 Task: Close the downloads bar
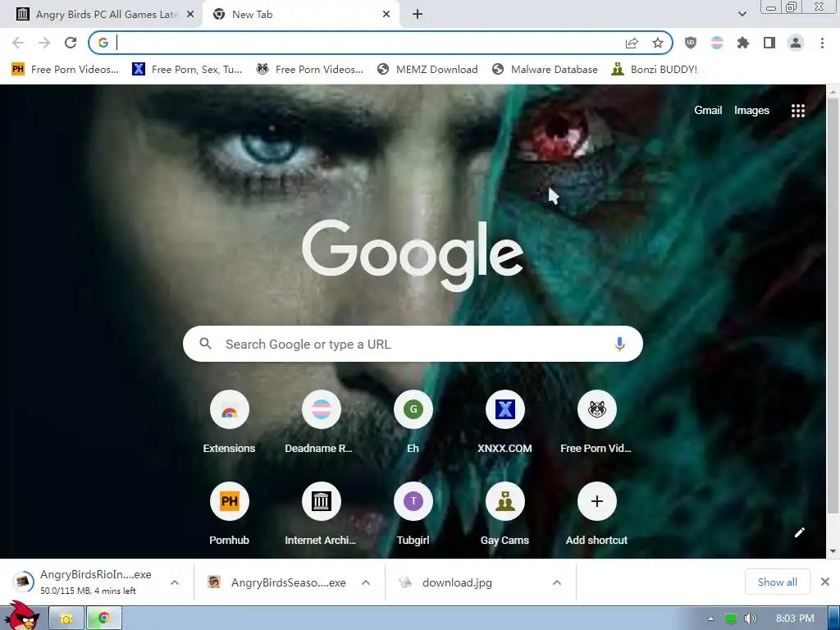click(825, 582)
